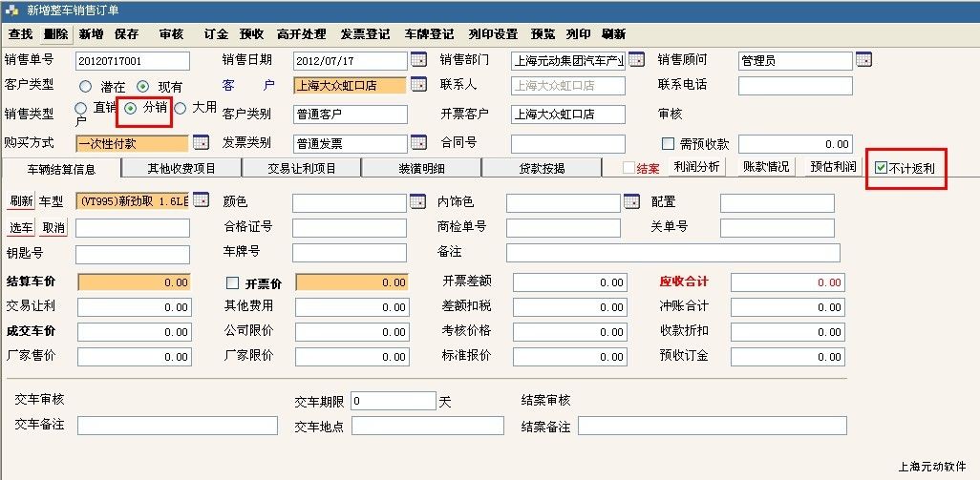Expand the 购买方式 selection list

201,143
